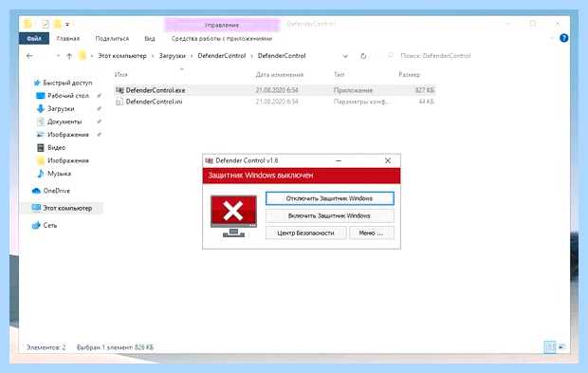
Task: Select the Управление contextual tab
Action: [222, 25]
